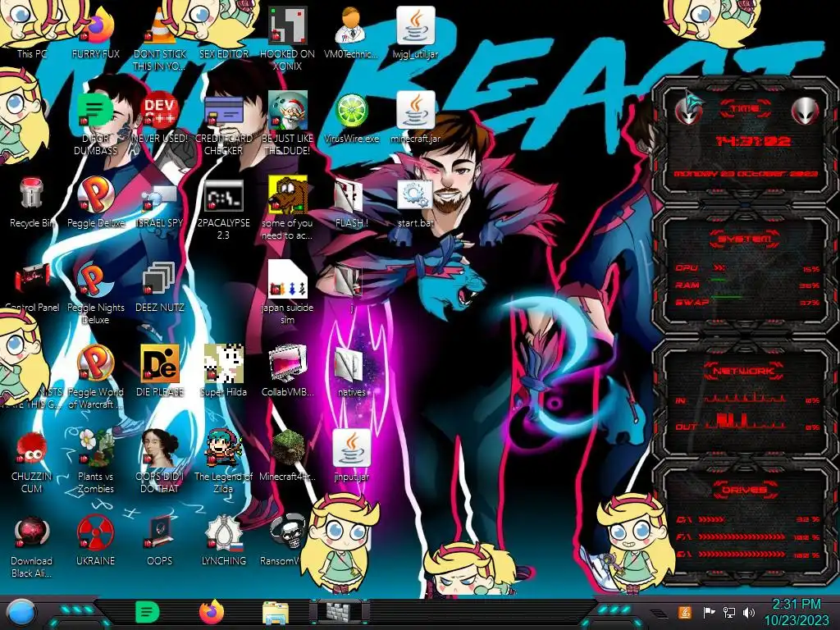
Task: Click the C:\ drive usage bar
Action: pyautogui.click(x=711, y=519)
